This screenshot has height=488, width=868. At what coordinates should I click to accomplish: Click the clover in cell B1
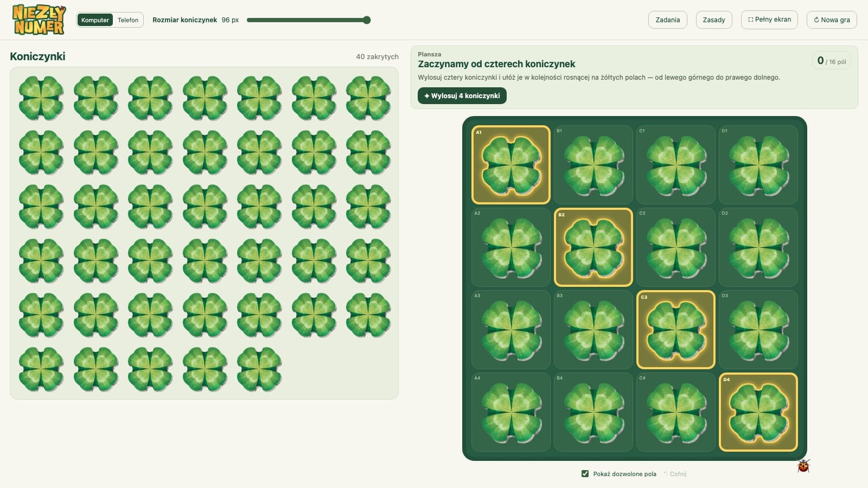(593, 165)
